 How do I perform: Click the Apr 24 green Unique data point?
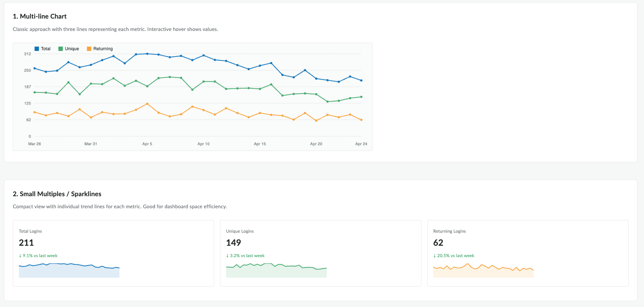pos(361,97)
